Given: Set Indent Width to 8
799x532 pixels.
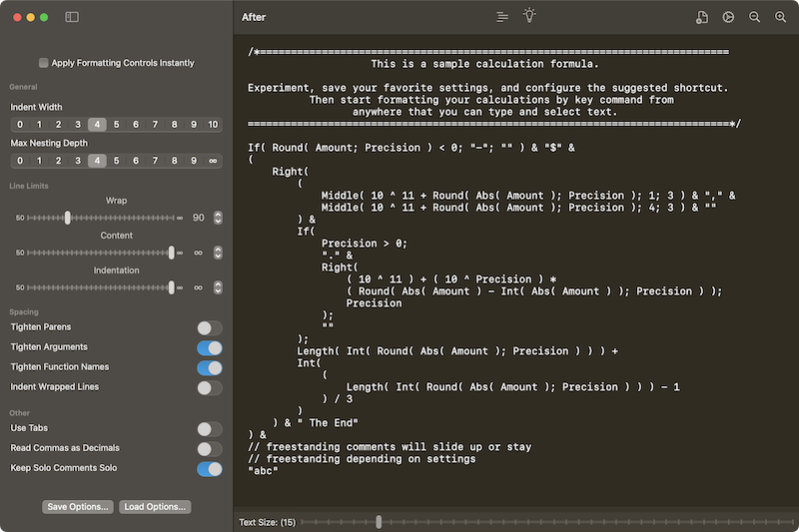Looking at the screenshot, I should pos(174,124).
